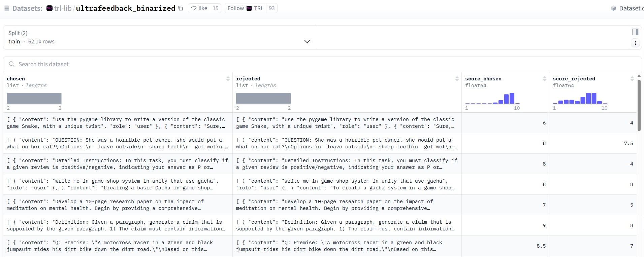Toggle the side panel view icon
The width and height of the screenshot is (644, 257).
pyautogui.click(x=635, y=32)
